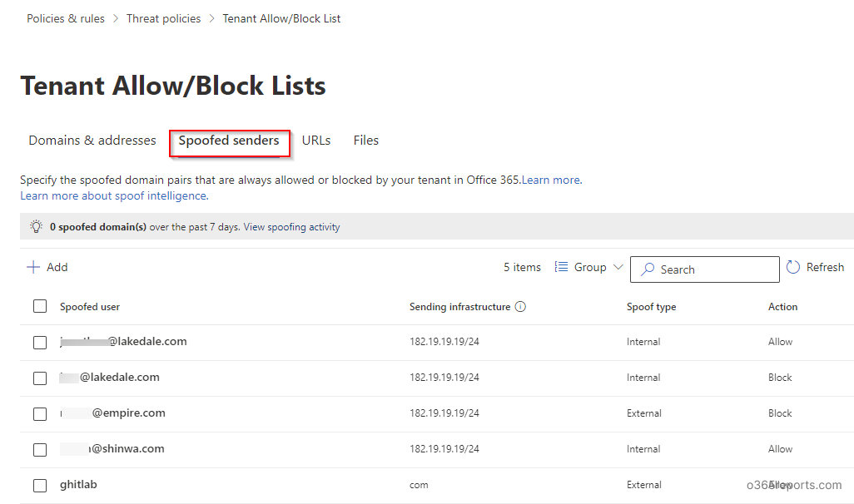Screen dimensions: 854x504
Task: Switch to the Spoofed senders tab
Action: (x=229, y=141)
